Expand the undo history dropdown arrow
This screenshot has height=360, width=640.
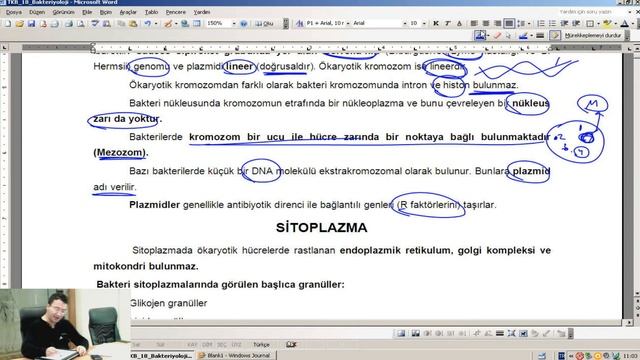pyautogui.click(x=156, y=24)
